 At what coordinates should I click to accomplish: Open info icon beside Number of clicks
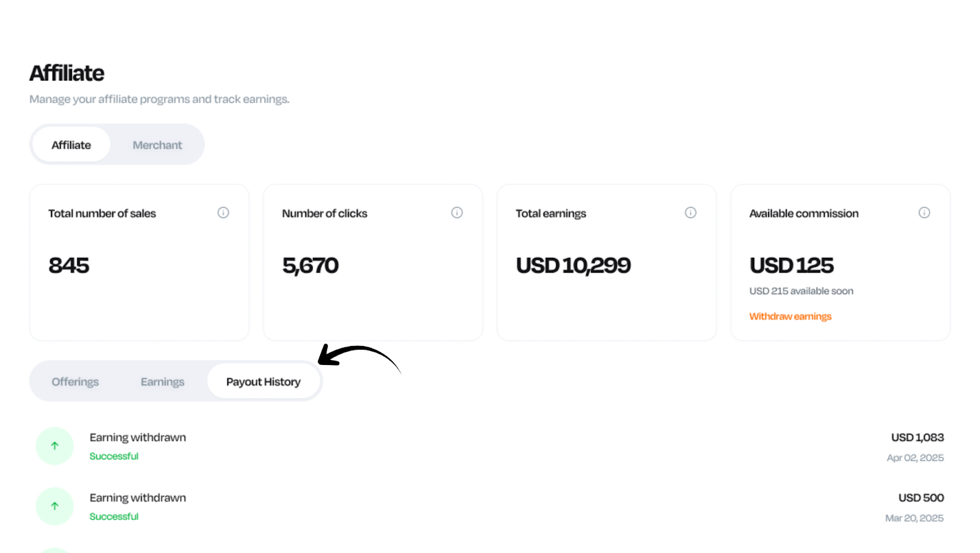pyautogui.click(x=457, y=213)
